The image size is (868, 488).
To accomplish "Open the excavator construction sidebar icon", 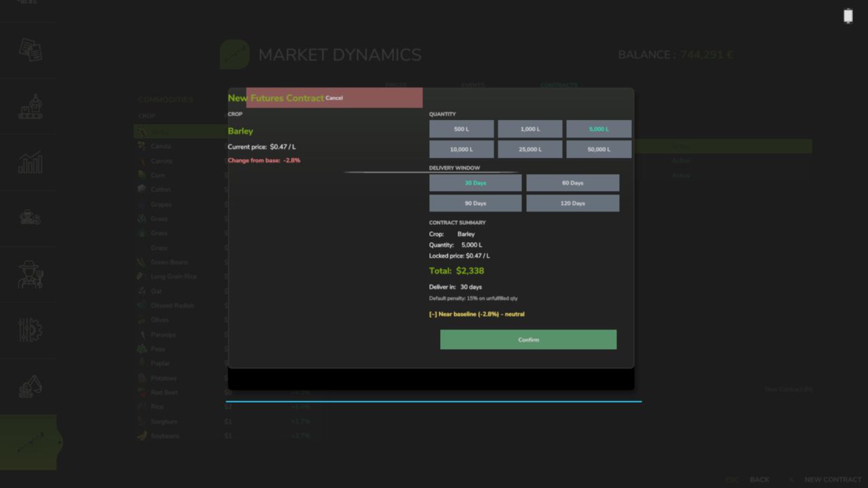I will tap(30, 386).
